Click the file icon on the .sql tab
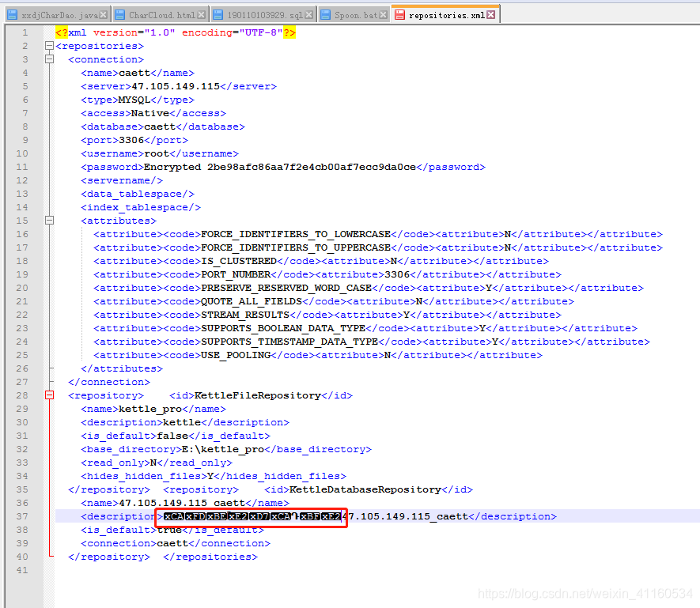The image size is (700, 608). (218, 15)
